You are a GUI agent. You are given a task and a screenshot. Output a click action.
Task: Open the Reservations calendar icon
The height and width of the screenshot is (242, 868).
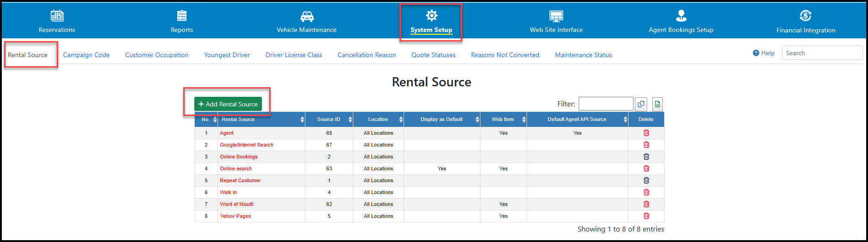pos(57,16)
